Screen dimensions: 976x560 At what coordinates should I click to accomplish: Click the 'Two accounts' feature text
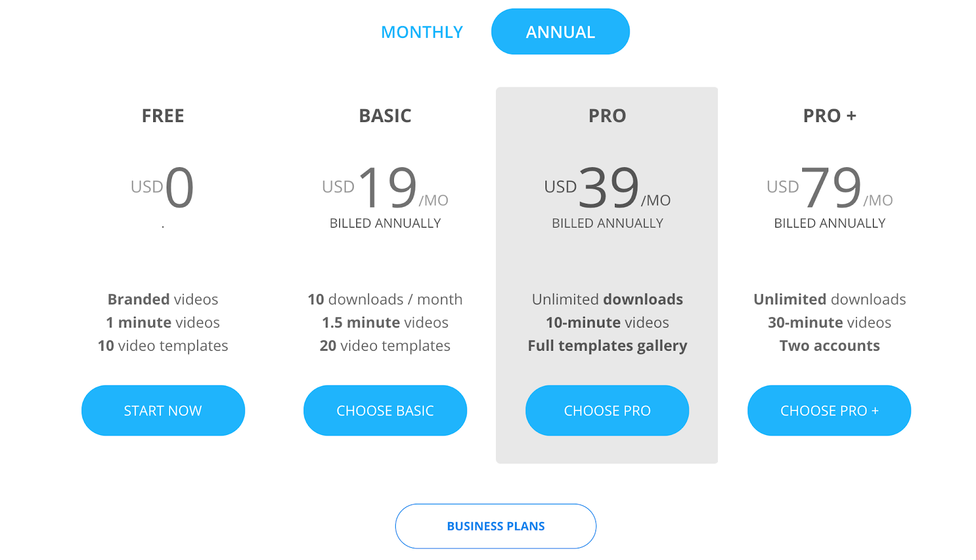point(830,346)
